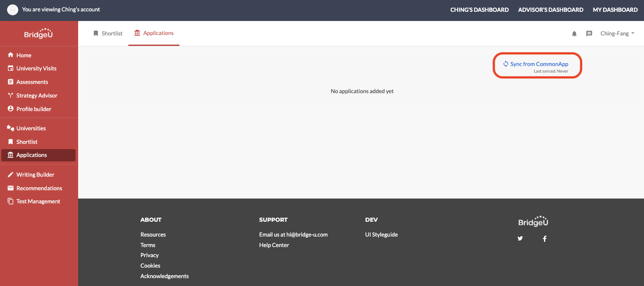
Task: Click the CommonApp sync refresh icon
Action: (x=506, y=64)
